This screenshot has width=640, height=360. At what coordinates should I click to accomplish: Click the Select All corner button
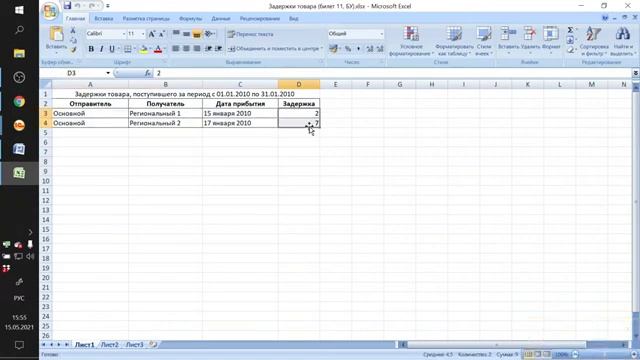point(46,84)
